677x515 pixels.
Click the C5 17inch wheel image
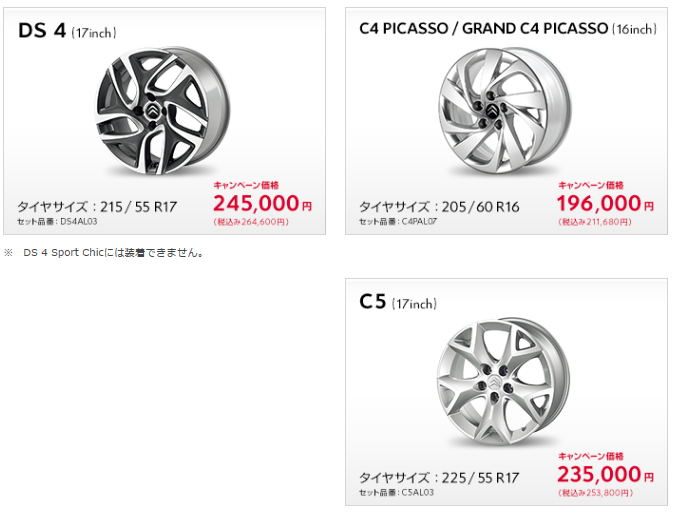click(503, 381)
